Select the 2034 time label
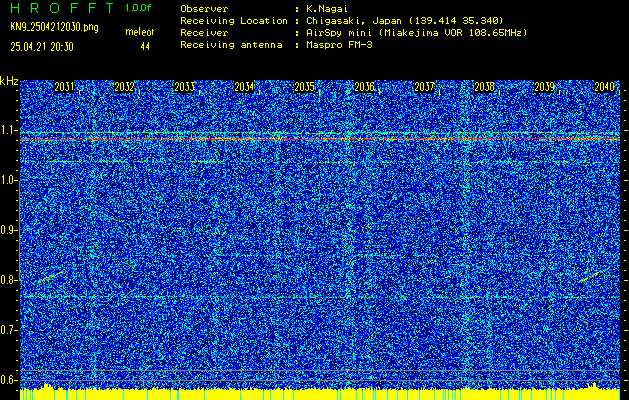This screenshot has width=629, height=400. click(244, 87)
